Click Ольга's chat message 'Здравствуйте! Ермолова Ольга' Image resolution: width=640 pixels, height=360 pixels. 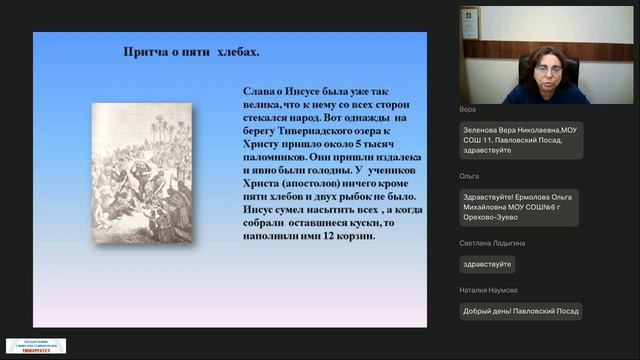click(x=519, y=207)
